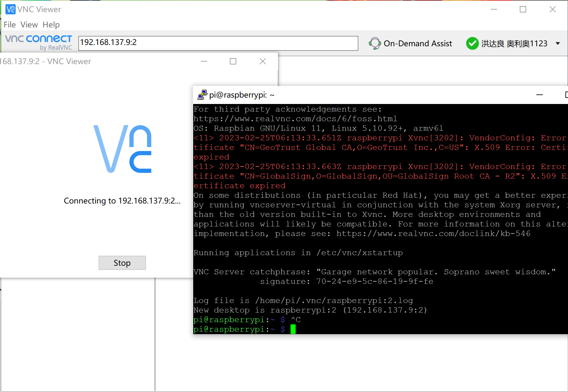Minimize the connecting VNC Viewer dialog

tap(204, 61)
